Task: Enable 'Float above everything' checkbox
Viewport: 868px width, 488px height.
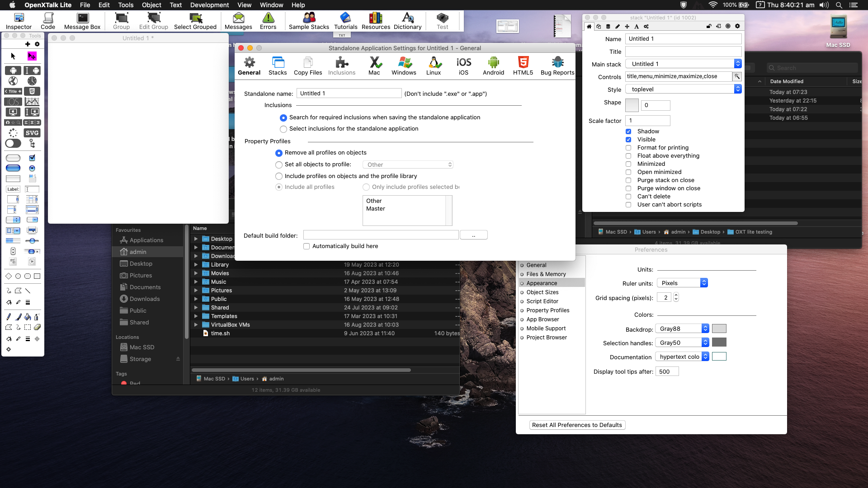Action: 628,156
